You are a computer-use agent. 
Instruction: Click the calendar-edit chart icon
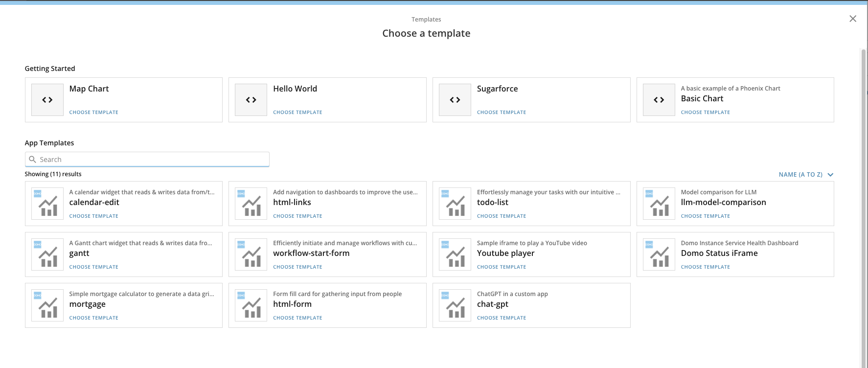click(x=47, y=204)
